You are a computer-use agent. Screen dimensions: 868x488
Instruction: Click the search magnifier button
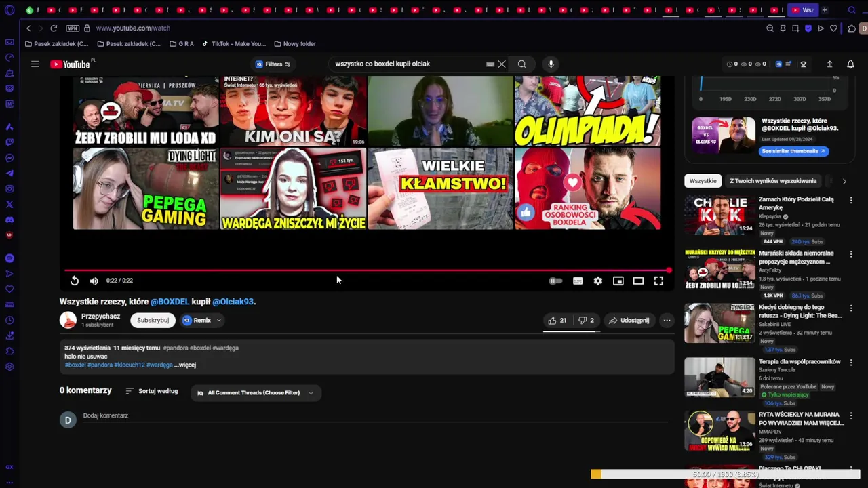[x=521, y=64]
